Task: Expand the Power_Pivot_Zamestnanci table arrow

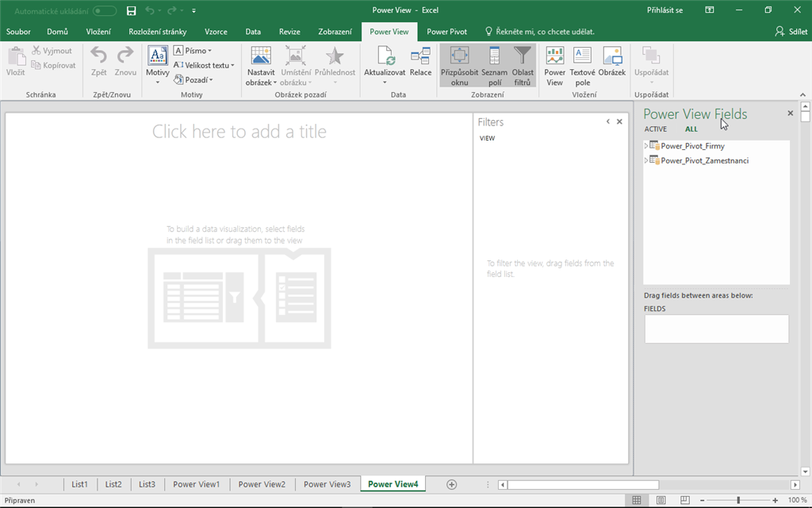Action: [645, 160]
